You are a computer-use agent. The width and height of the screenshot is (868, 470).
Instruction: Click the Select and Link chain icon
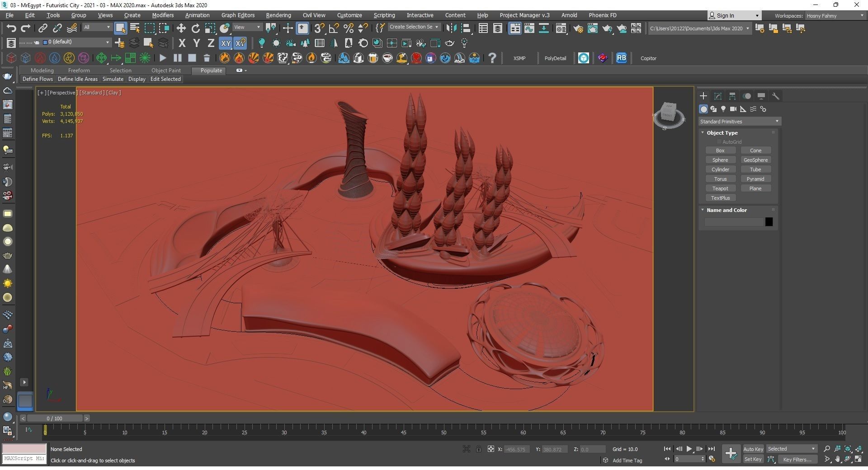click(x=42, y=28)
